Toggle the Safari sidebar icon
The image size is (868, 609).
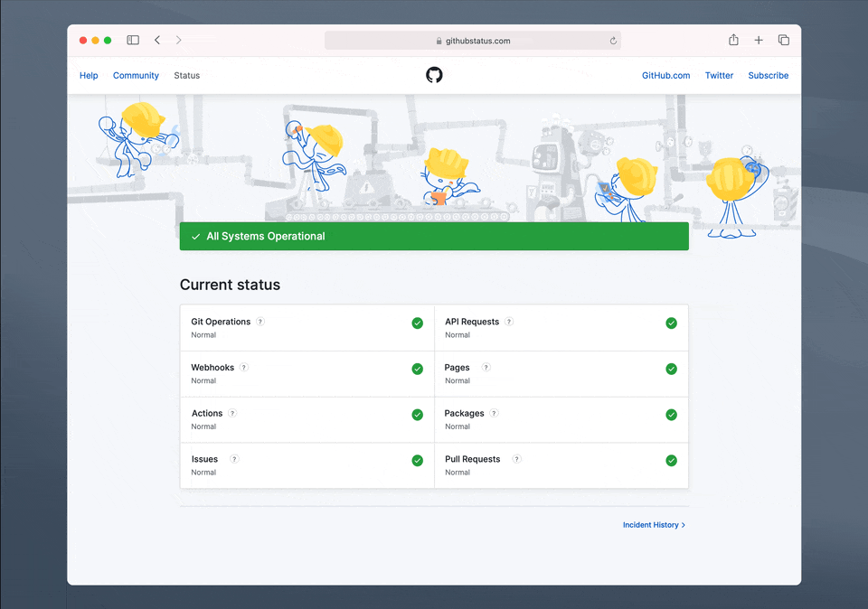tap(133, 40)
